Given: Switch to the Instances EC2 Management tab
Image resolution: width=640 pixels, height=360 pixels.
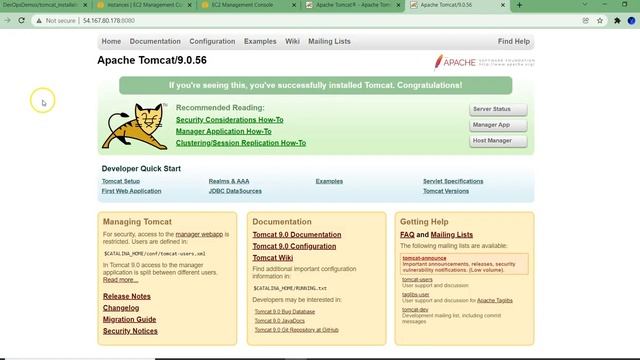Looking at the screenshot, I should (144, 5).
